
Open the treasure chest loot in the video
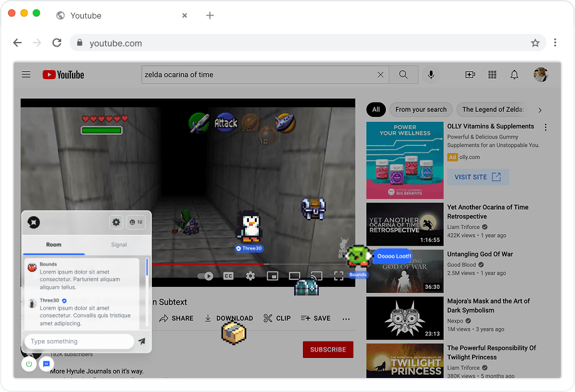[x=313, y=208]
